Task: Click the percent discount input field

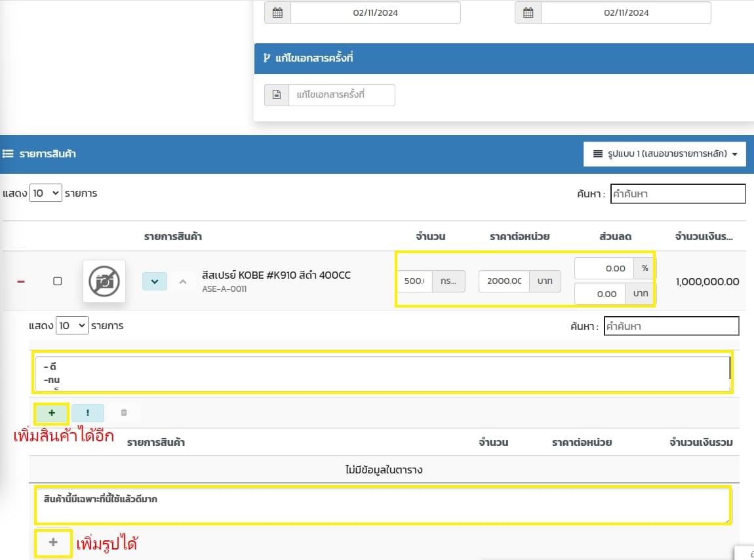Action: (x=604, y=268)
